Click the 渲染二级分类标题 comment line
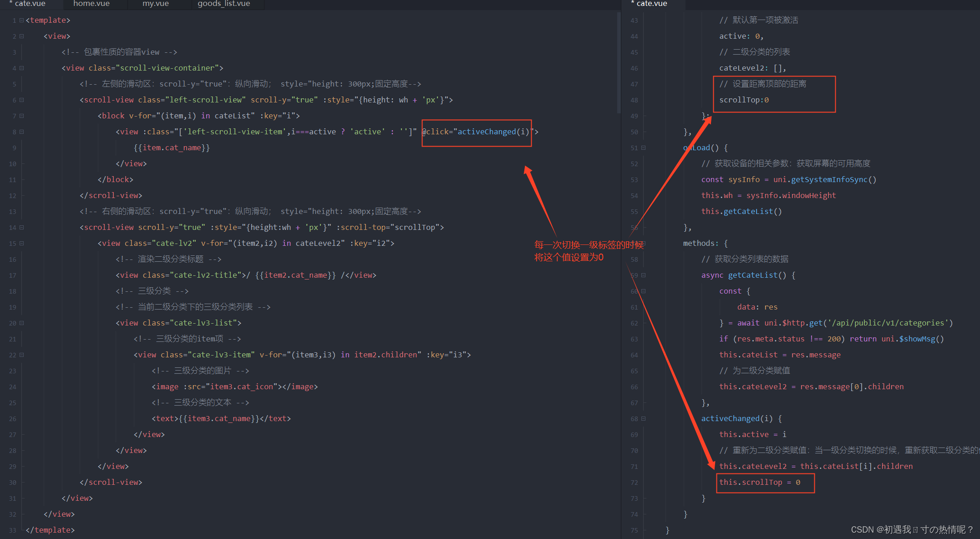Screen dimensions: 980x539 (168, 259)
